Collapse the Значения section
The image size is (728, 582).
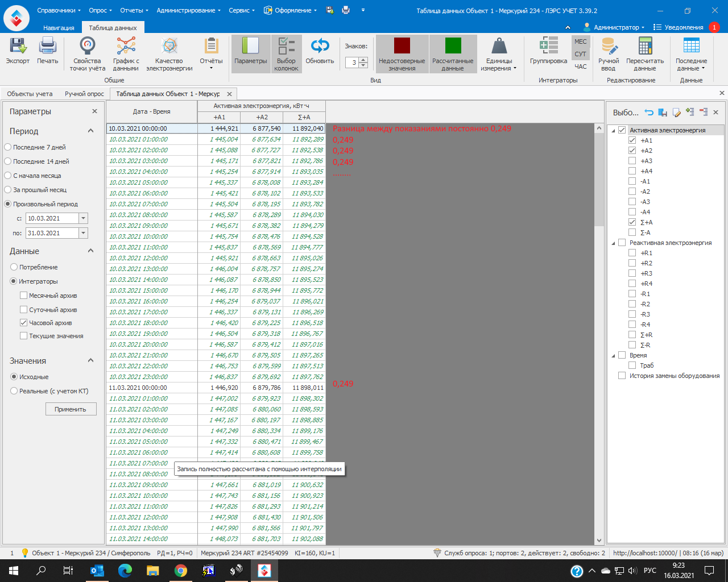tap(90, 360)
